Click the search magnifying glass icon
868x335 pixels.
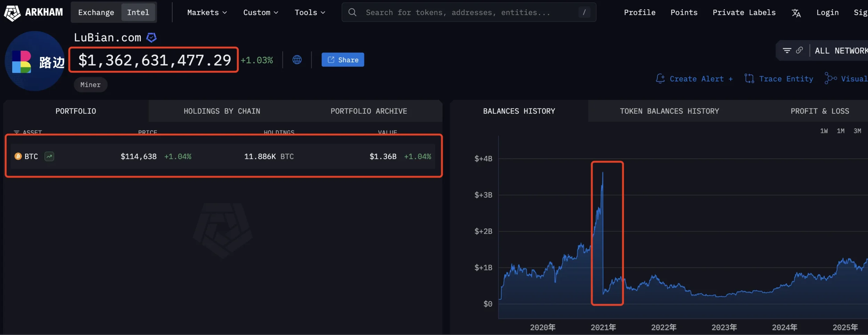tap(352, 12)
